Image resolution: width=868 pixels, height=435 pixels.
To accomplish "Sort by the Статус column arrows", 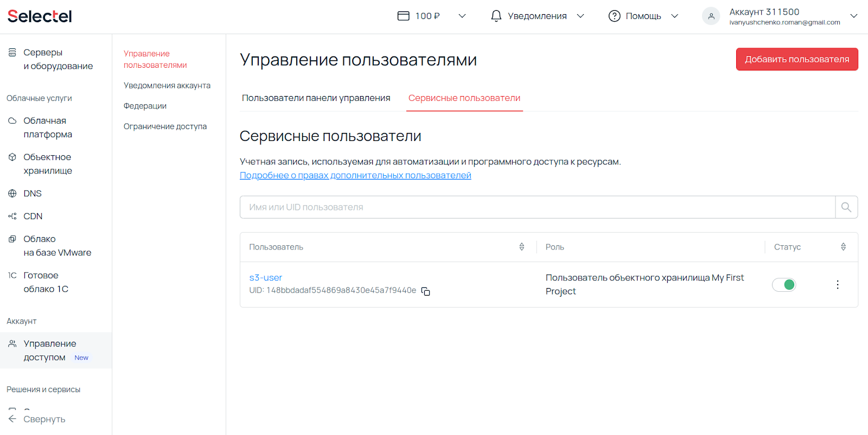I will pyautogui.click(x=844, y=247).
